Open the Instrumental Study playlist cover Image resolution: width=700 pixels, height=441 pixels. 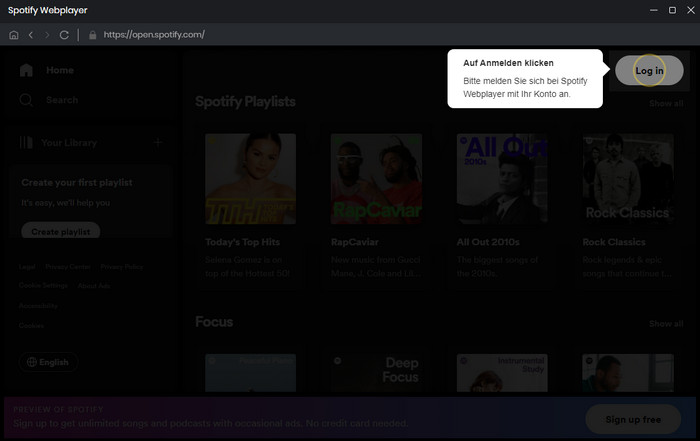[x=502, y=373]
